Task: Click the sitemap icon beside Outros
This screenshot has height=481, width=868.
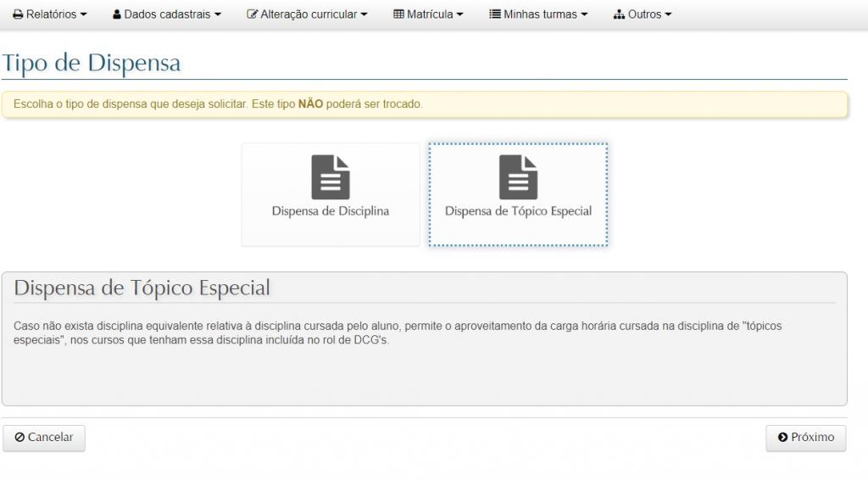Action: click(x=619, y=14)
